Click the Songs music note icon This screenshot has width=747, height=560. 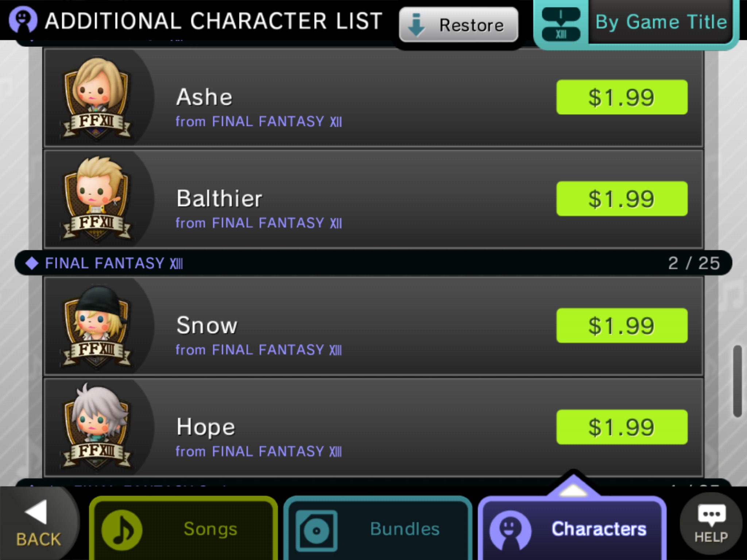pyautogui.click(x=122, y=529)
